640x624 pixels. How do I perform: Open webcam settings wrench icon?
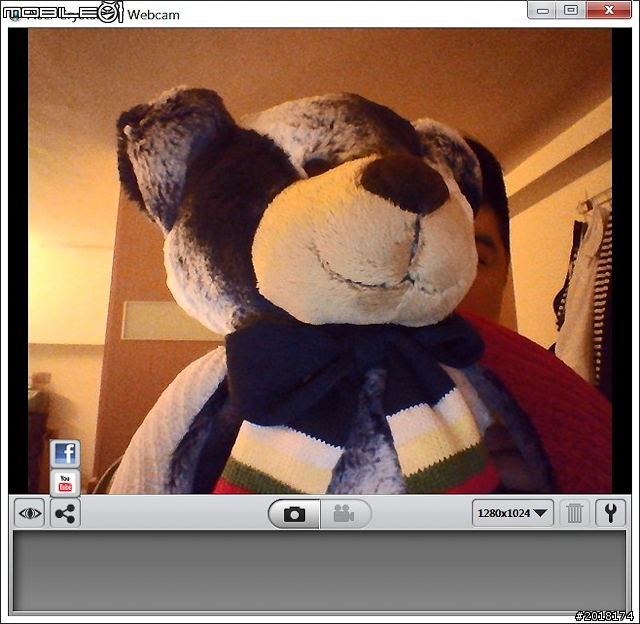610,513
